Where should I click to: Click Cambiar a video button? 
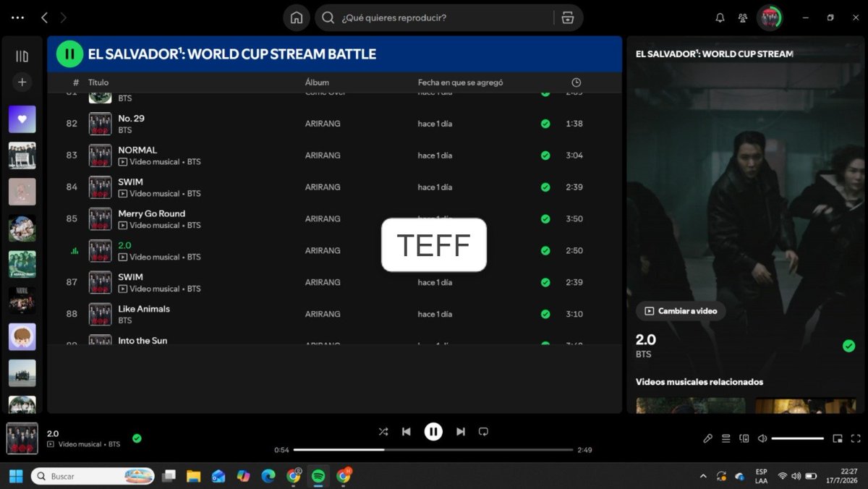pos(681,311)
